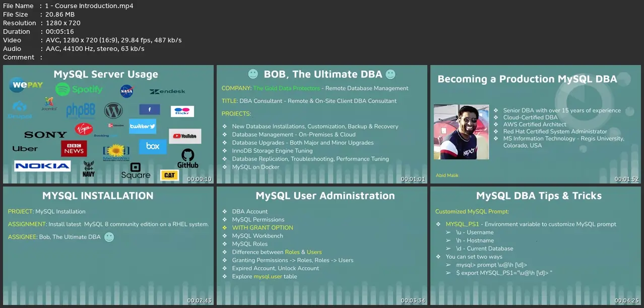Click the "MySQL User Administration" slide title
Viewport: 644px width, 308px height.
[326, 196]
